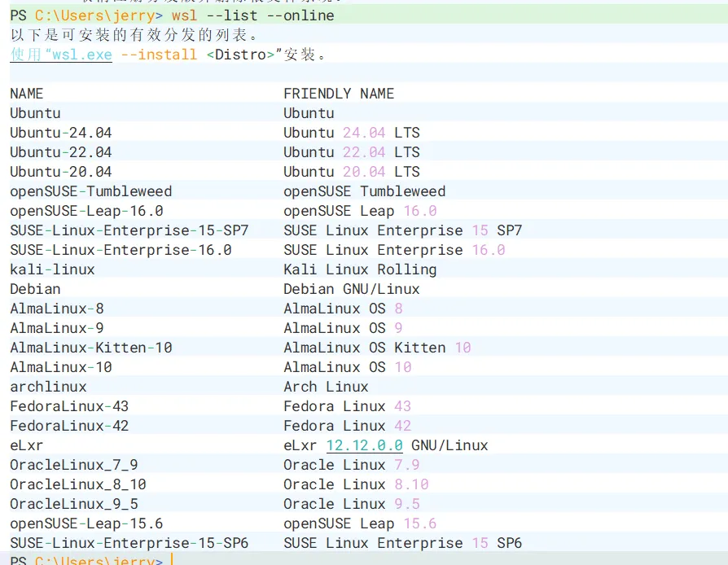Click the FedoraLinux-42 distro name
Viewport: 728px width, 565px height.
coord(69,426)
